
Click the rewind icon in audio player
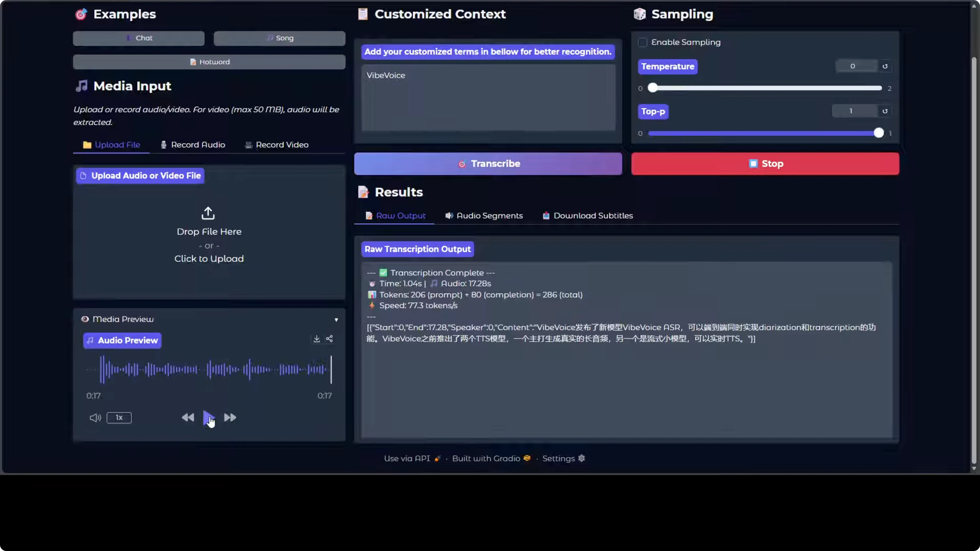187,417
